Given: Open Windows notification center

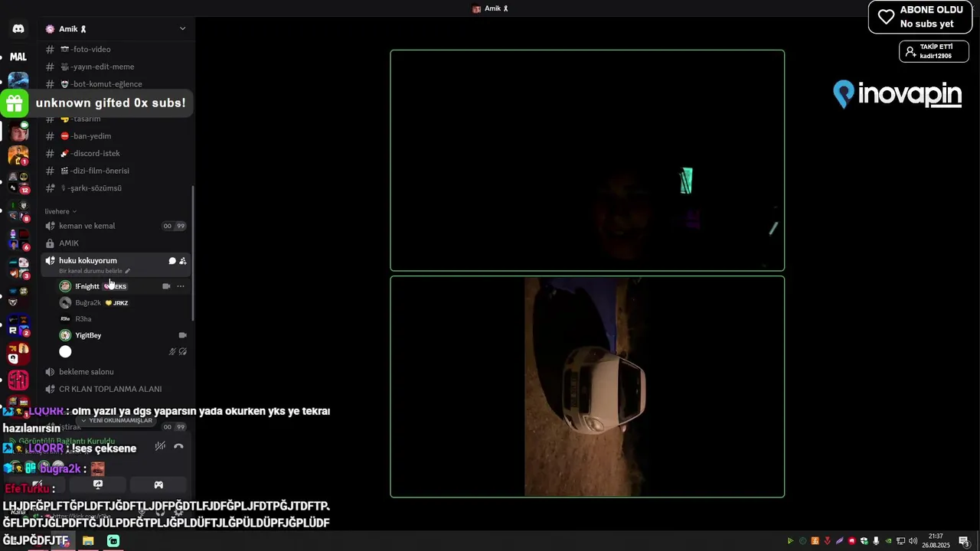Looking at the screenshot, I should (965, 541).
